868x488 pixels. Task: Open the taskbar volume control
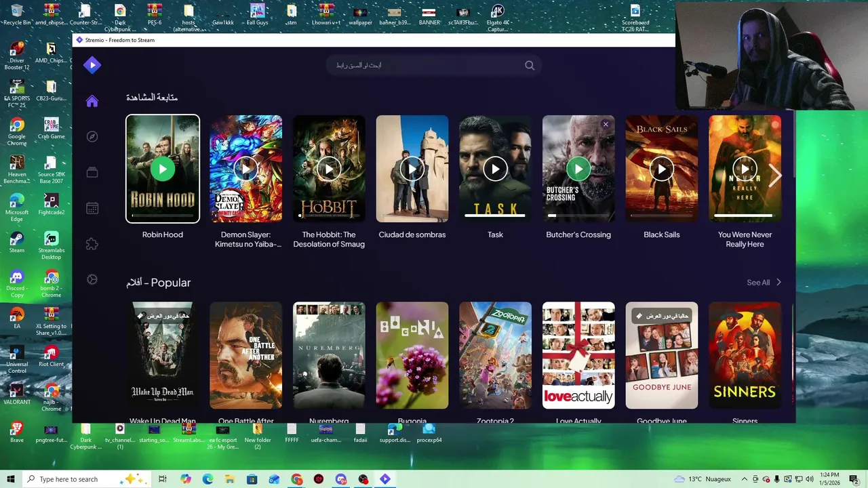pyautogui.click(x=808, y=479)
